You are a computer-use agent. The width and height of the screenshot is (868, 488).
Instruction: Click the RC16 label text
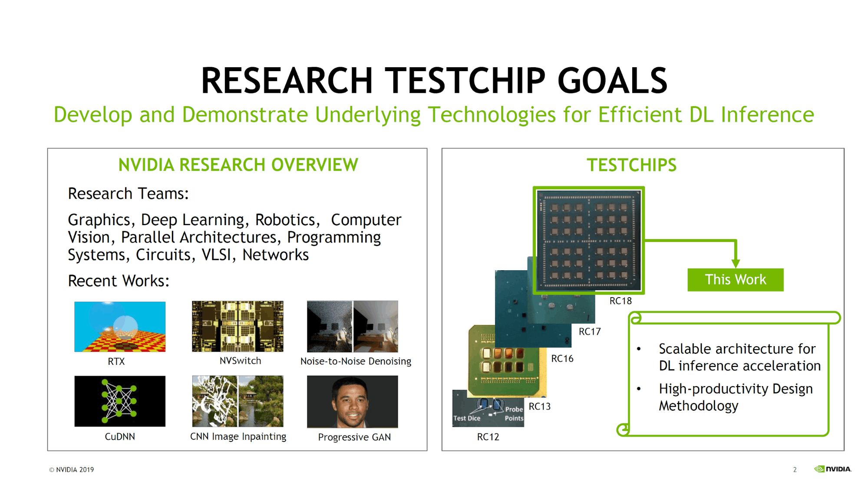562,359
